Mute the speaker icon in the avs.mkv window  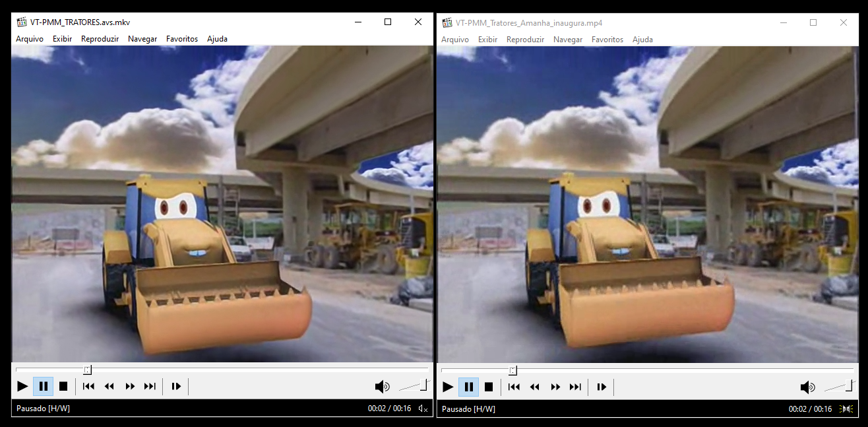[x=382, y=386]
